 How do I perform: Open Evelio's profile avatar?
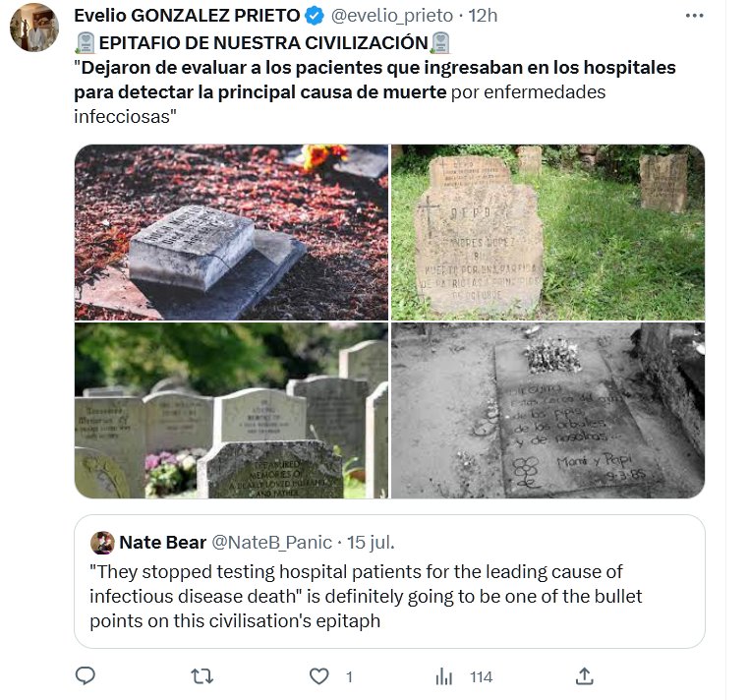point(34,28)
